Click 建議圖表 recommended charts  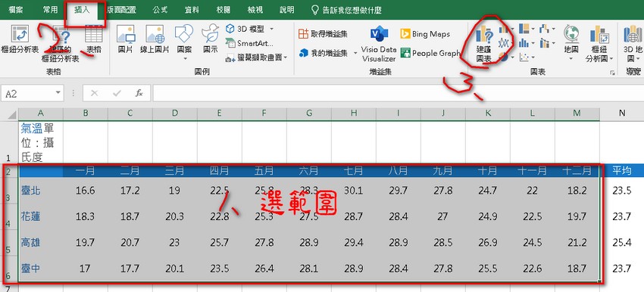[x=484, y=44]
